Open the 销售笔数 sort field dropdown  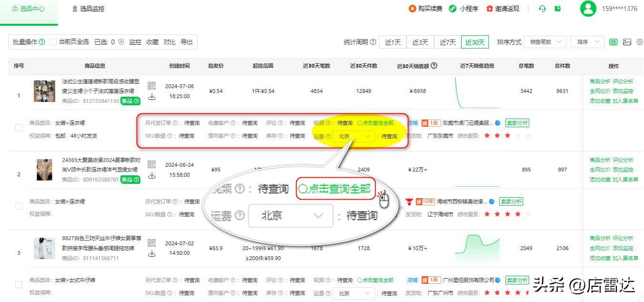coord(544,42)
